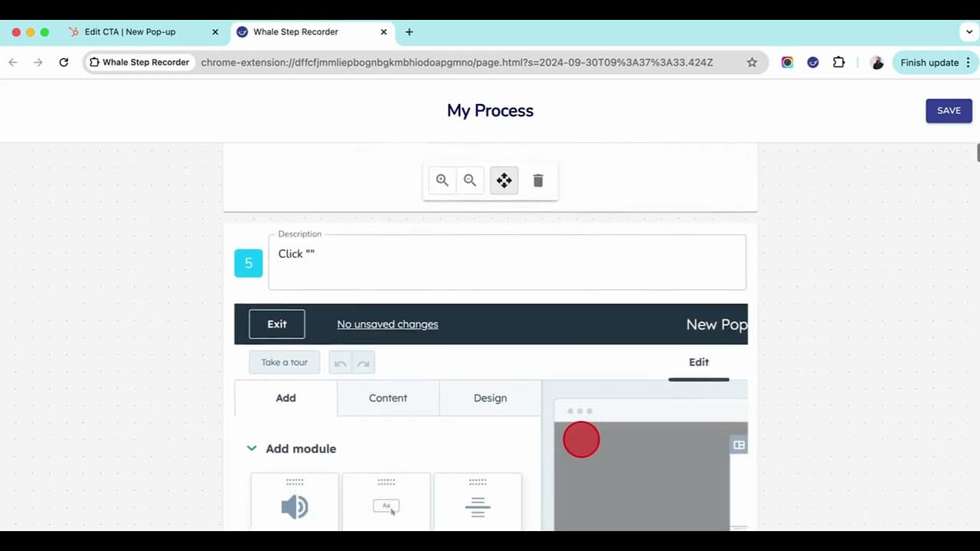Screen dimensions: 980x551
Task: Click the Whale extension icon in toolbar
Action: click(x=813, y=63)
